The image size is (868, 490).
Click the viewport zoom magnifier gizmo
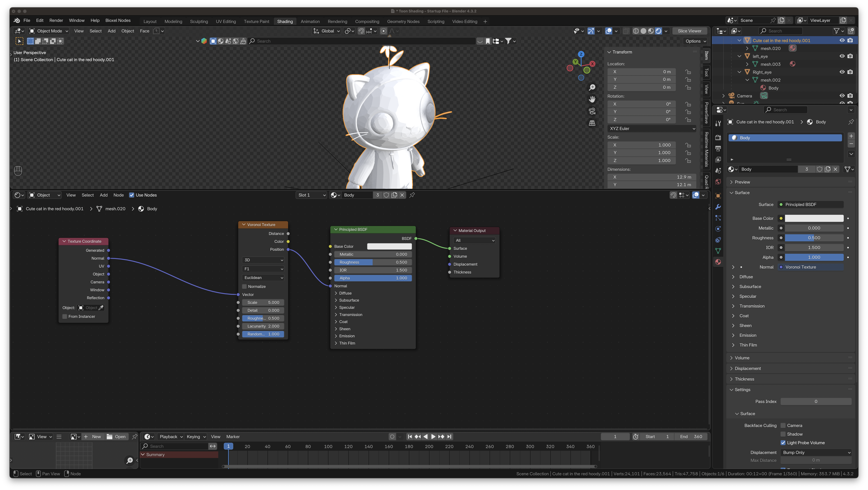point(592,88)
